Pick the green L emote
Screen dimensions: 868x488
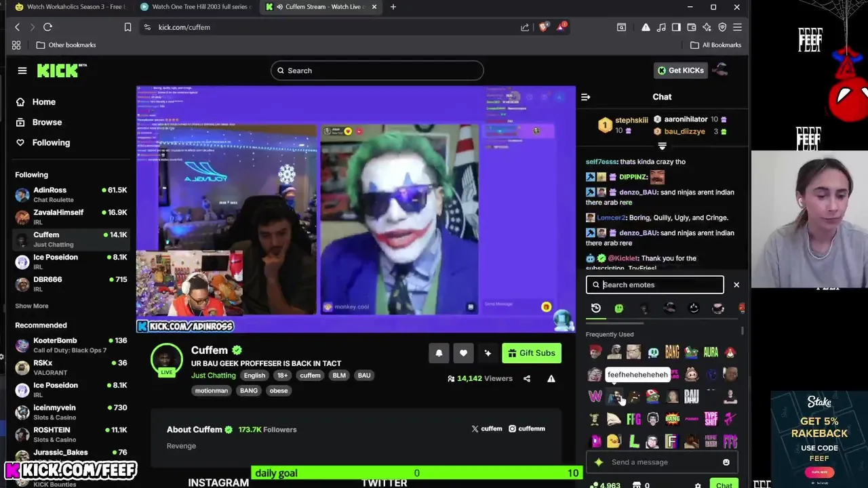633,442
